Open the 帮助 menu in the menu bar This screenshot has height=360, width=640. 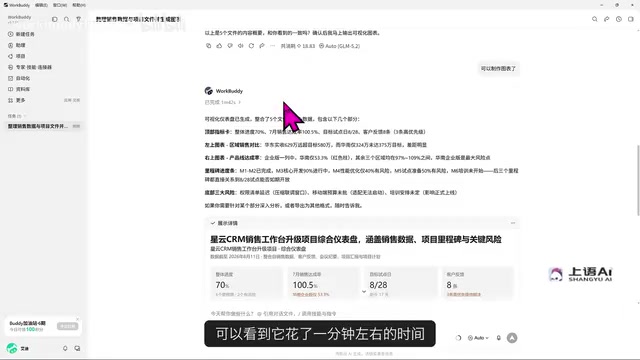[x=79, y=5]
